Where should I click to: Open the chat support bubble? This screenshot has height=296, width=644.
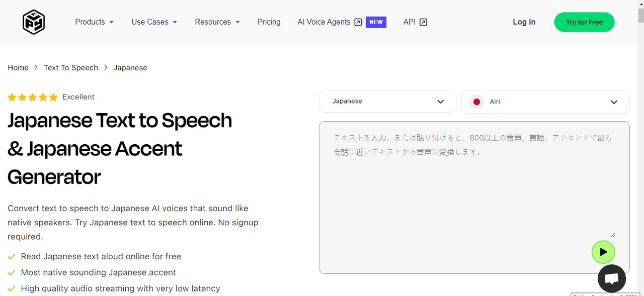(611, 278)
